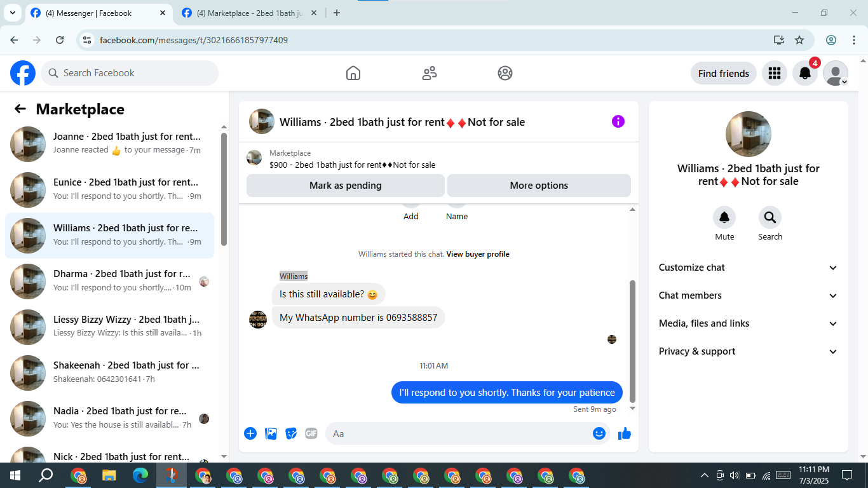Click the browser address bar URL
This screenshot has height=488, width=868.
(194, 40)
